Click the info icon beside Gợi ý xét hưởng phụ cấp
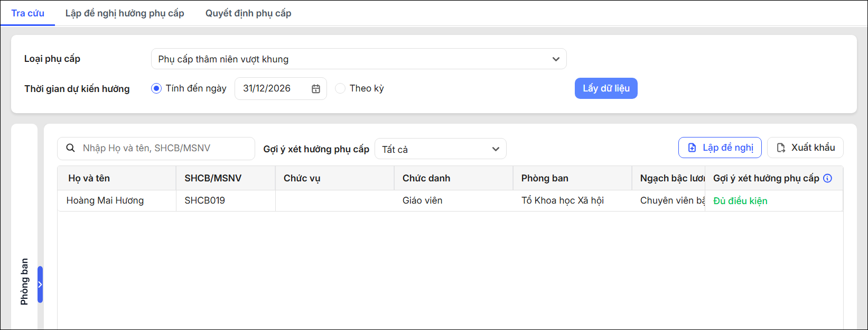Screen dimensions: 868x330 pyautogui.click(x=828, y=178)
